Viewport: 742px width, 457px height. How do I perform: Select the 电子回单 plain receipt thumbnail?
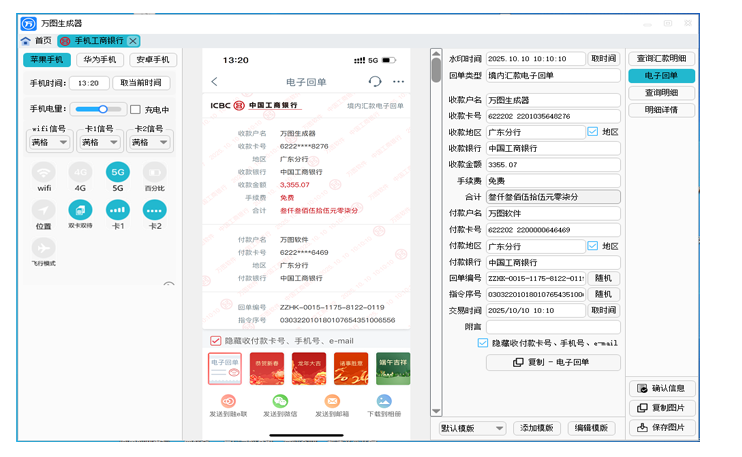[225, 369]
